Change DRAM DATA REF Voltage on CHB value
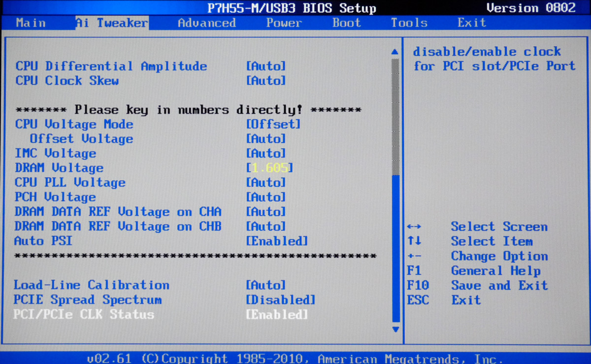Image resolution: width=591 pixels, height=364 pixels. tap(266, 226)
